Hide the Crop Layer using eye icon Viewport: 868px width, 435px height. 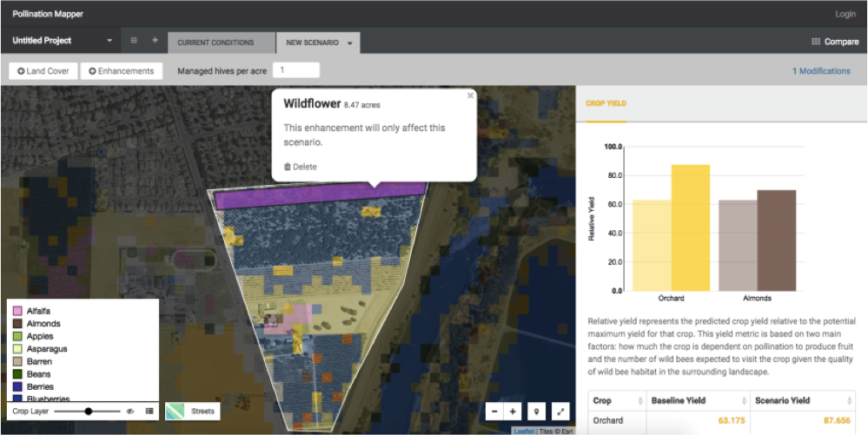tap(130, 411)
